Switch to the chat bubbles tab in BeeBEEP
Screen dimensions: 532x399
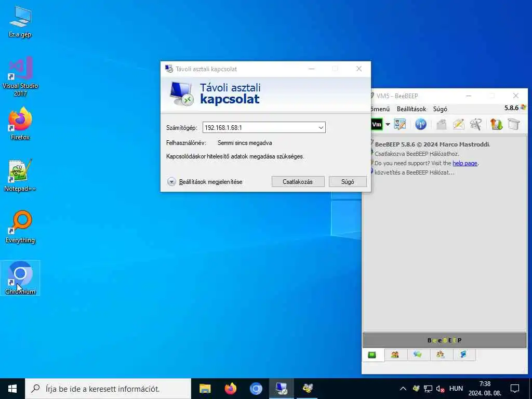pyautogui.click(x=418, y=354)
